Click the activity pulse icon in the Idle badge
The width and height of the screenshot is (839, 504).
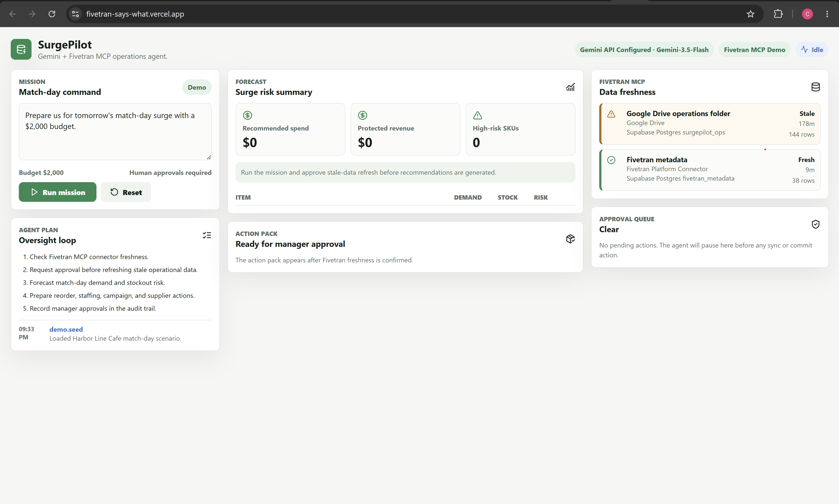804,49
